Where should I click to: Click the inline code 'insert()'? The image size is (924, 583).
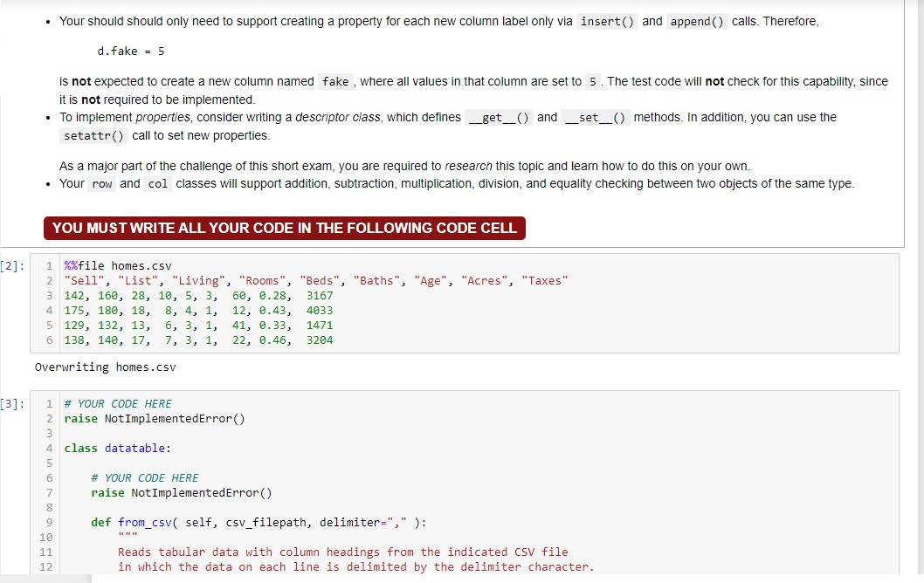pyautogui.click(x=607, y=21)
